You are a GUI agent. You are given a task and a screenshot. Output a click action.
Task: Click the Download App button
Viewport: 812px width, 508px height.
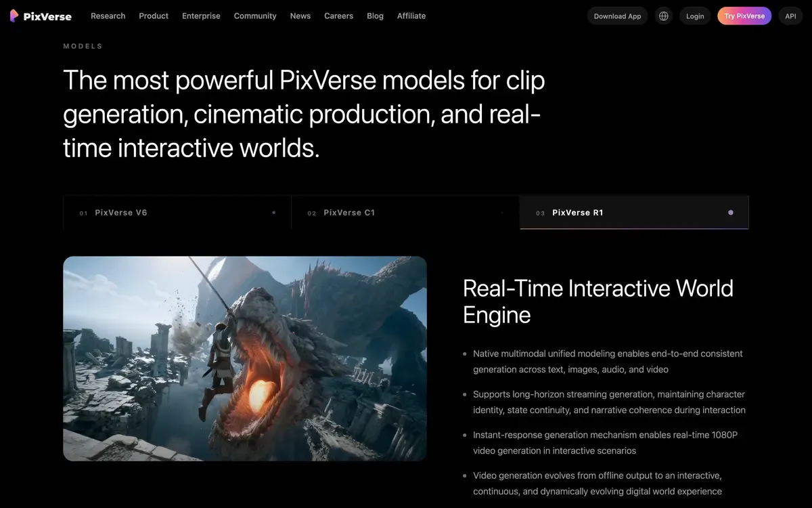coord(617,16)
